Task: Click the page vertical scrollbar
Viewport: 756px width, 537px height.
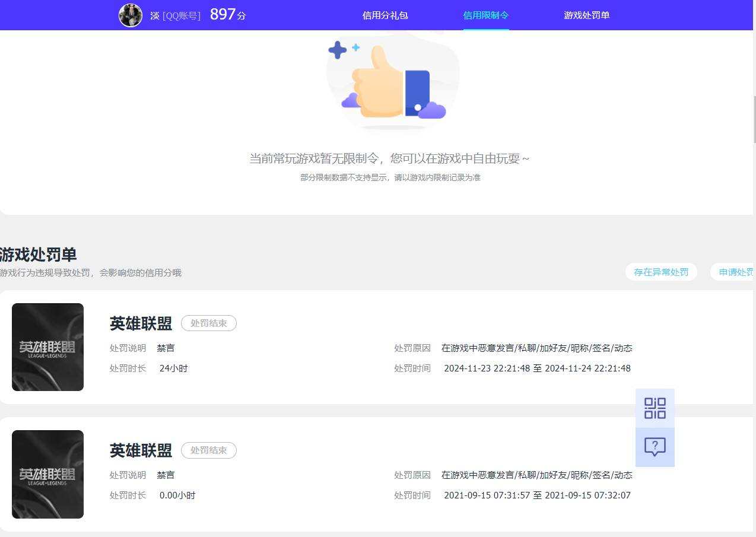Action: tap(754, 119)
